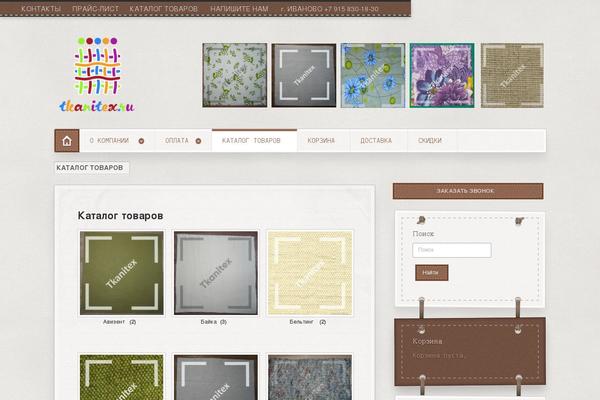
Task: Open the beige burlap fabric banner thumbnail
Action: (512, 75)
